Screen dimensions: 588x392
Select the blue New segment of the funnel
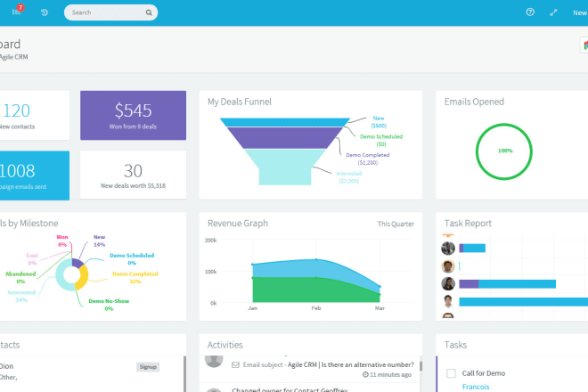tap(284, 122)
